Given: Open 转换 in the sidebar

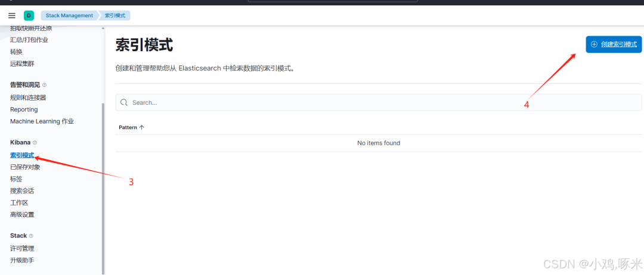Looking at the screenshot, I should coord(17,52).
